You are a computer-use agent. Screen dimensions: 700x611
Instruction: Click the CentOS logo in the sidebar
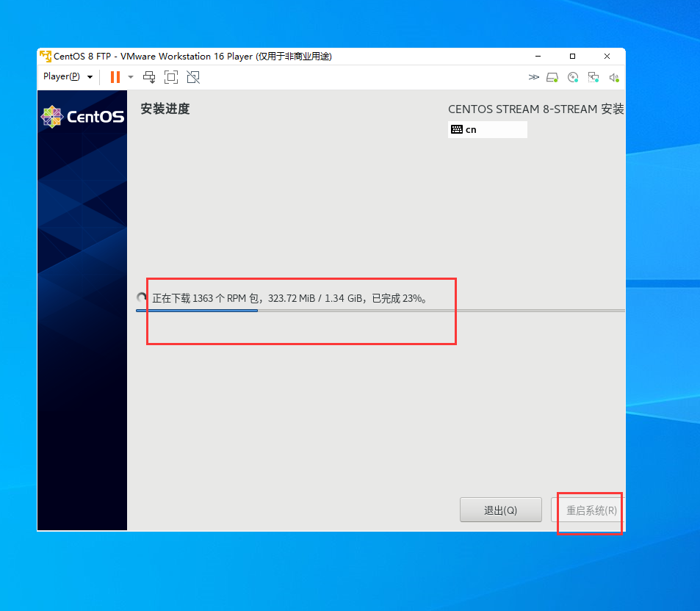click(82, 117)
